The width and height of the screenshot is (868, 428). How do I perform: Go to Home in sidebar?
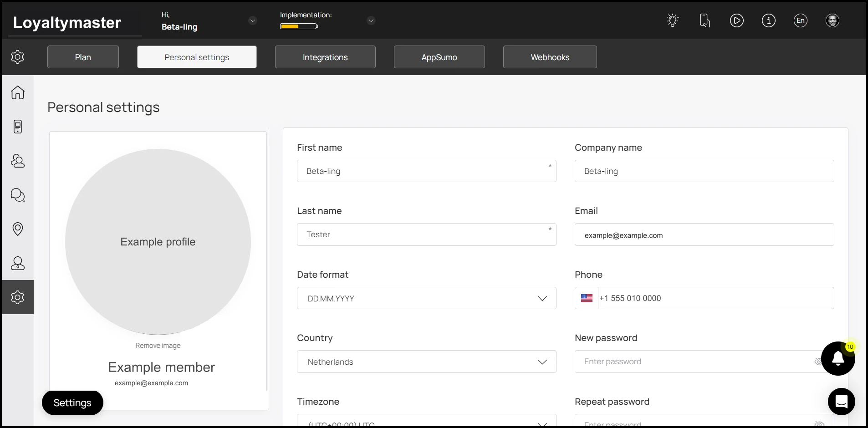pos(18,92)
